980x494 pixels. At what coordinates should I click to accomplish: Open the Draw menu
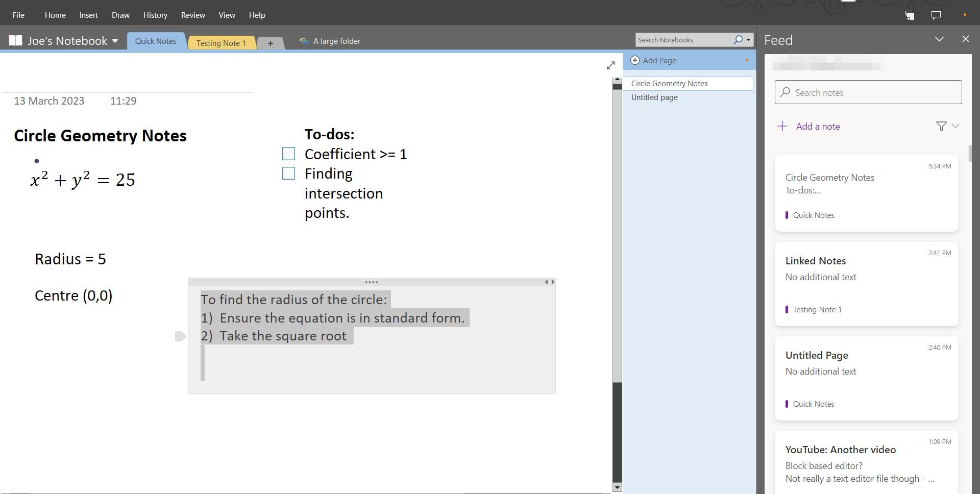coord(120,15)
